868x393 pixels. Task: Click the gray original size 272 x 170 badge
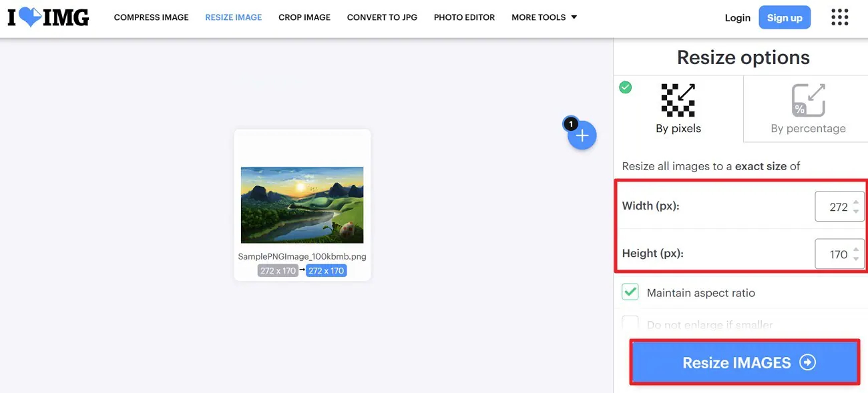pyautogui.click(x=278, y=271)
